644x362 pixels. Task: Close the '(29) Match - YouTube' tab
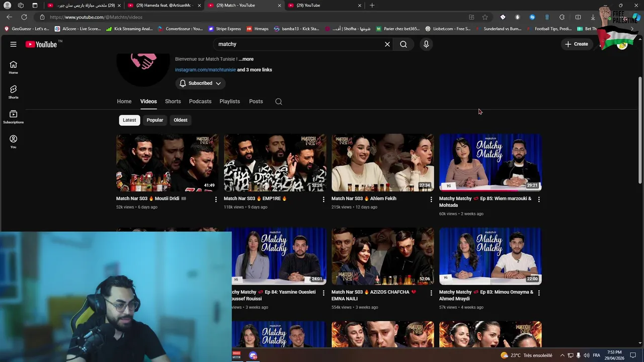tap(279, 5)
